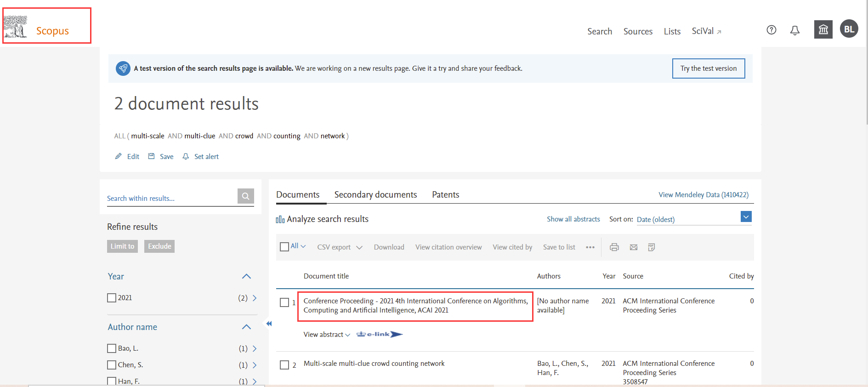Click the Scopus logo

[37, 27]
